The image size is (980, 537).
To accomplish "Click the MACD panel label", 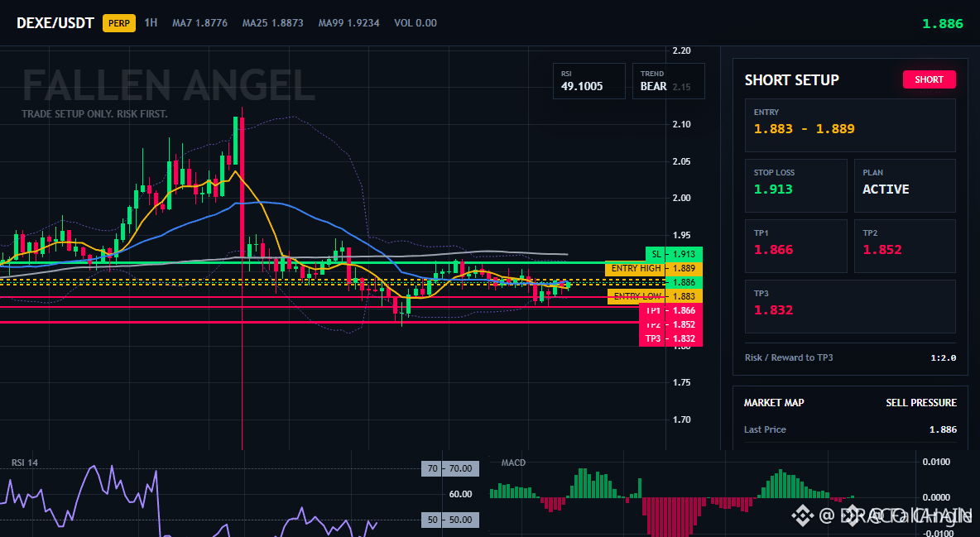I will [513, 463].
